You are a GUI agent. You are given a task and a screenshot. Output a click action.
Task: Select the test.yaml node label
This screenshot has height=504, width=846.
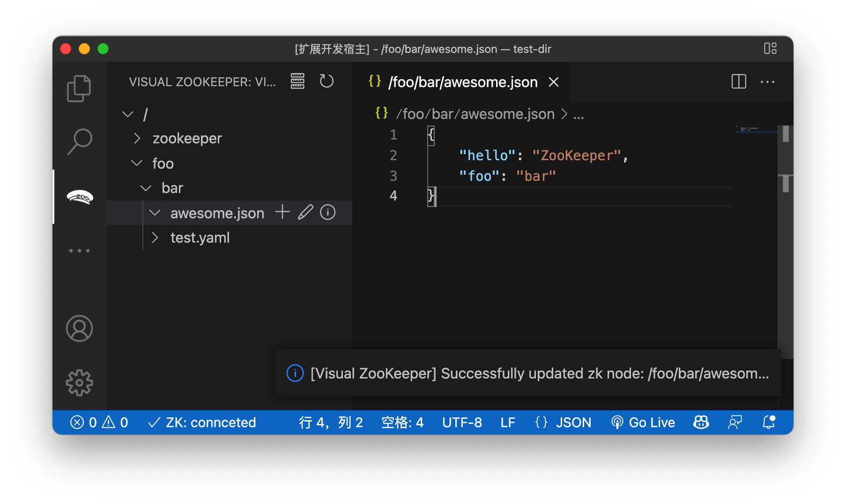(200, 237)
